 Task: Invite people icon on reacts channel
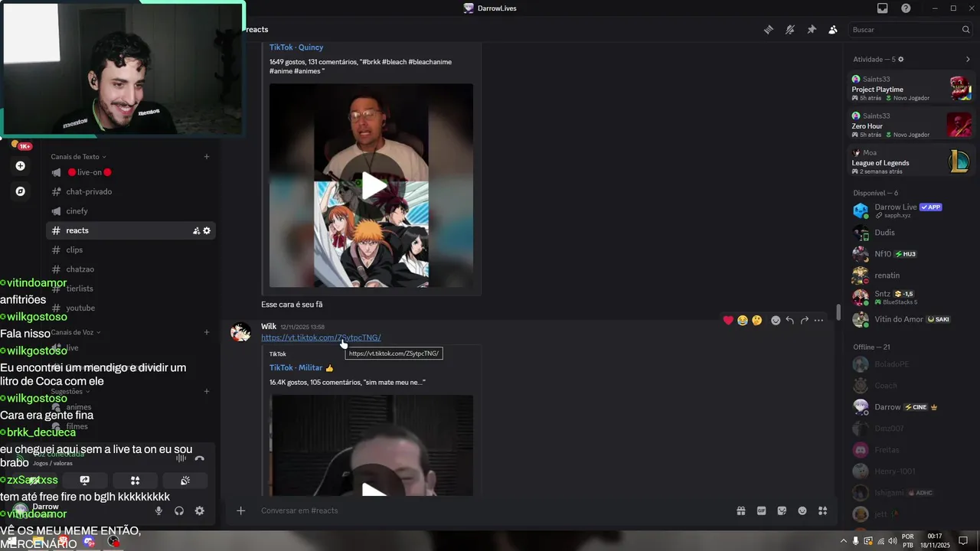tap(196, 230)
